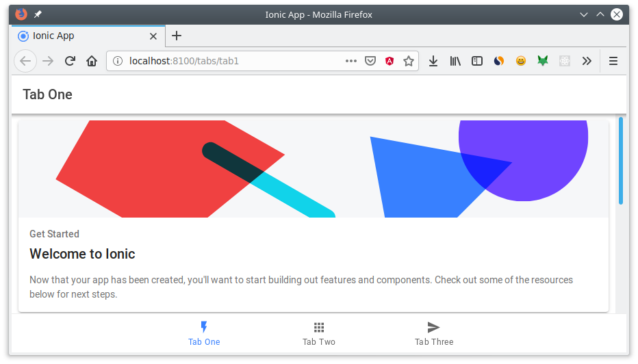Viewport: 638px width, 364px height.
Task: Open the greyed-out React developer tools icon
Action: (564, 61)
